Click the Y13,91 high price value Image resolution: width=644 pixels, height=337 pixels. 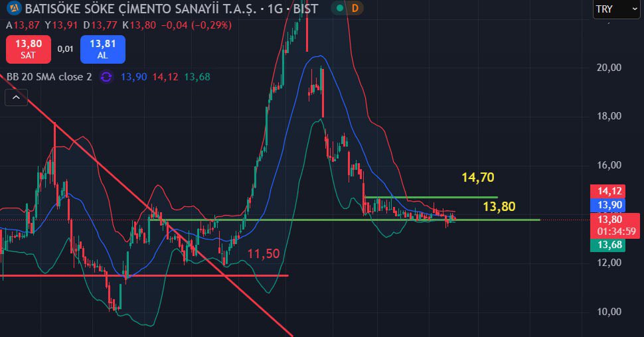tap(61, 25)
